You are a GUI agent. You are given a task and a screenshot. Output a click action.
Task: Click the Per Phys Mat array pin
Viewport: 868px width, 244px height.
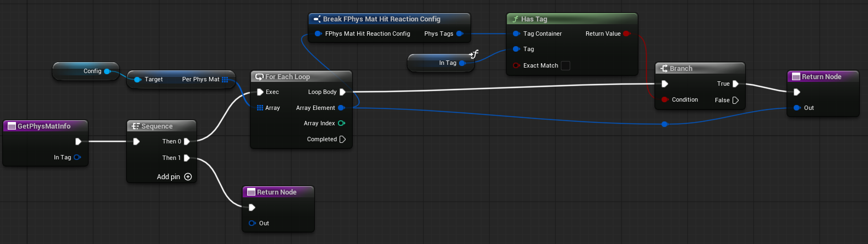click(x=225, y=79)
